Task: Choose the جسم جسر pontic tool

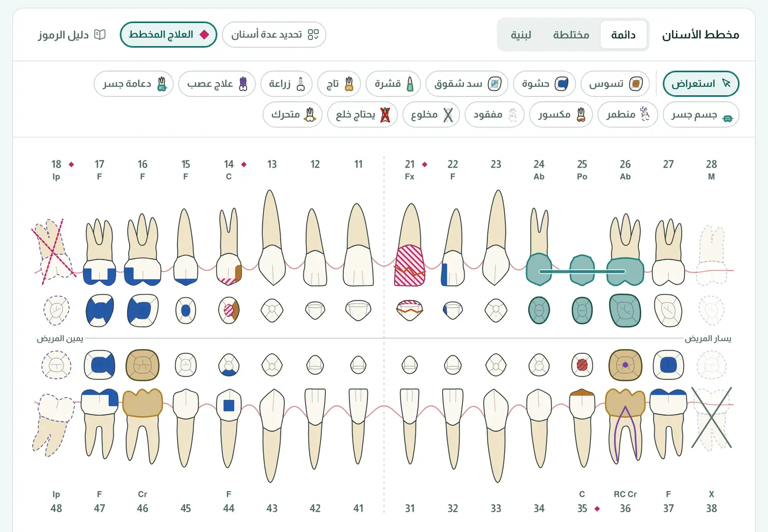Action: point(701,114)
